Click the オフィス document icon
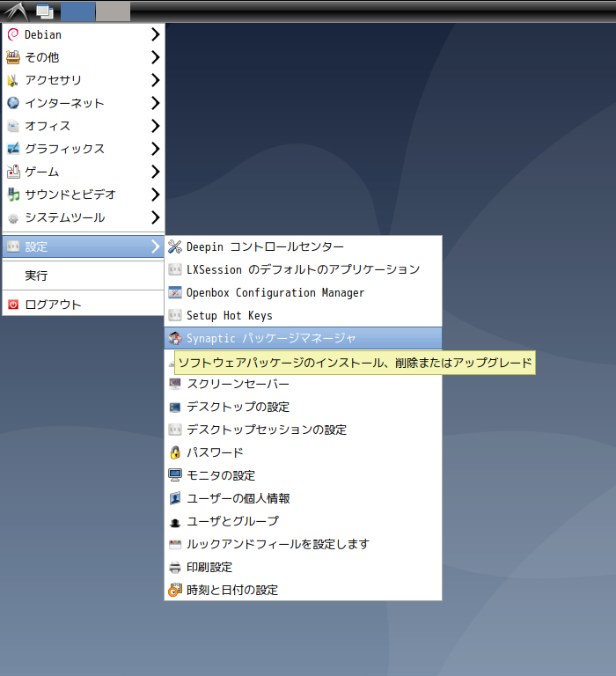This screenshot has height=676, width=616. point(13,126)
